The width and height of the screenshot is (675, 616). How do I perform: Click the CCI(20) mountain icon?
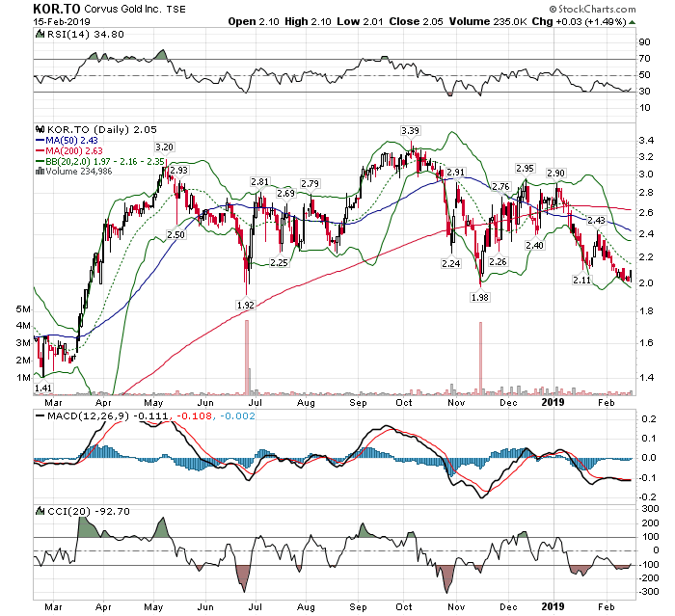40,511
